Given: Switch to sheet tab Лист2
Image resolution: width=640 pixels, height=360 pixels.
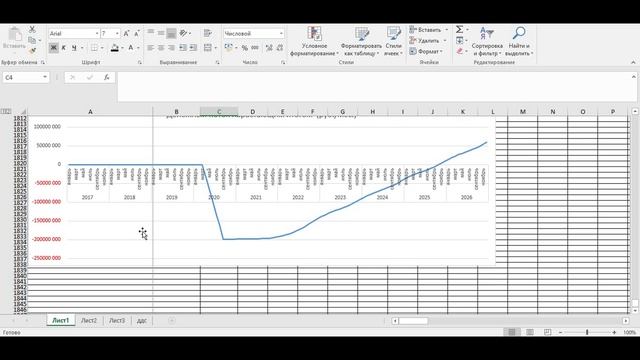Looking at the screenshot, I should (89, 320).
